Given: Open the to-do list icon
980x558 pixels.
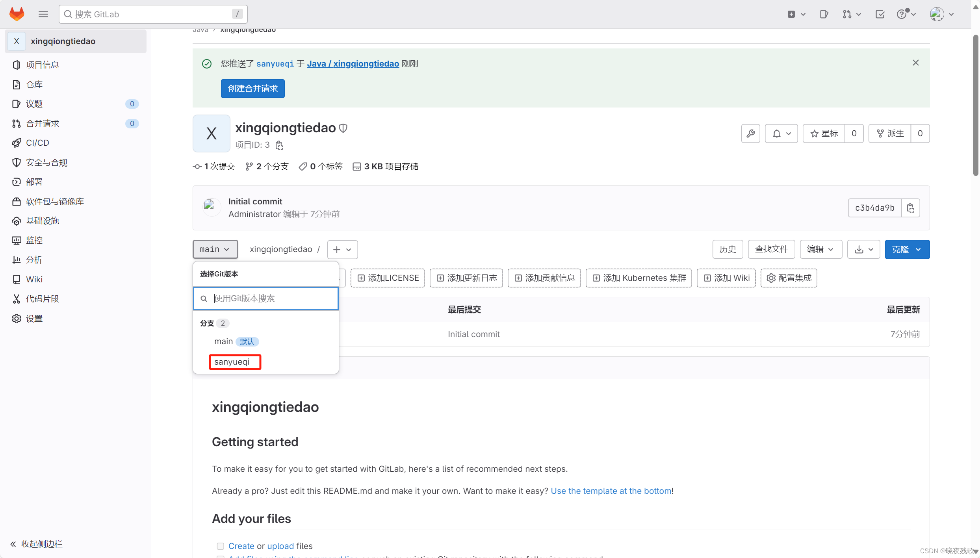Looking at the screenshot, I should pyautogui.click(x=880, y=14).
